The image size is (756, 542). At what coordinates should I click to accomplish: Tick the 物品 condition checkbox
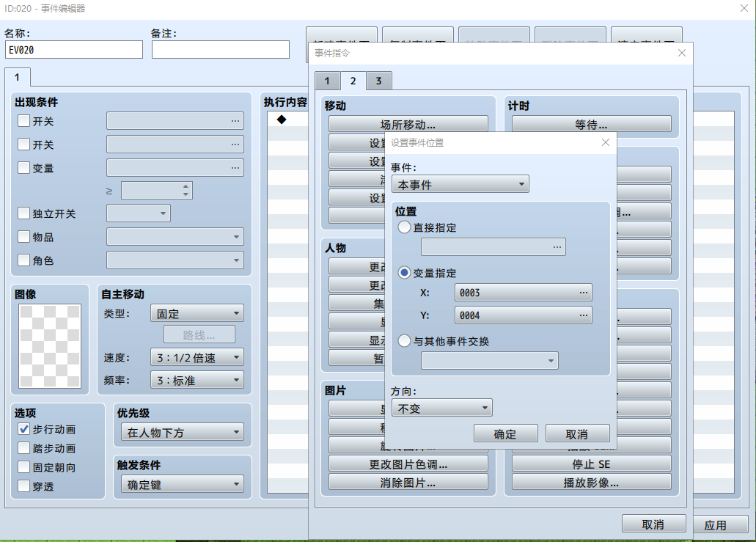point(23,237)
